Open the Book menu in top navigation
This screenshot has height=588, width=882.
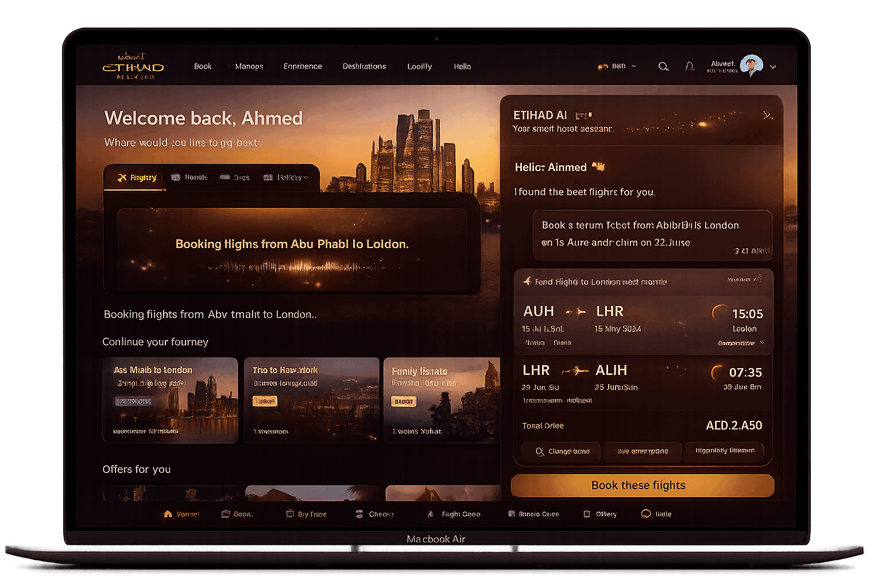point(203,67)
